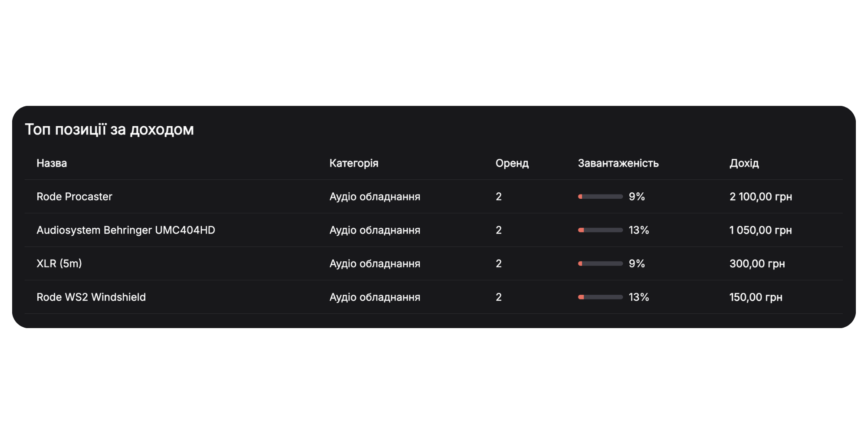Image resolution: width=868 pixels, height=434 pixels.
Task: Select the 'Rode WS2 Windshield' row
Action: pos(91,297)
